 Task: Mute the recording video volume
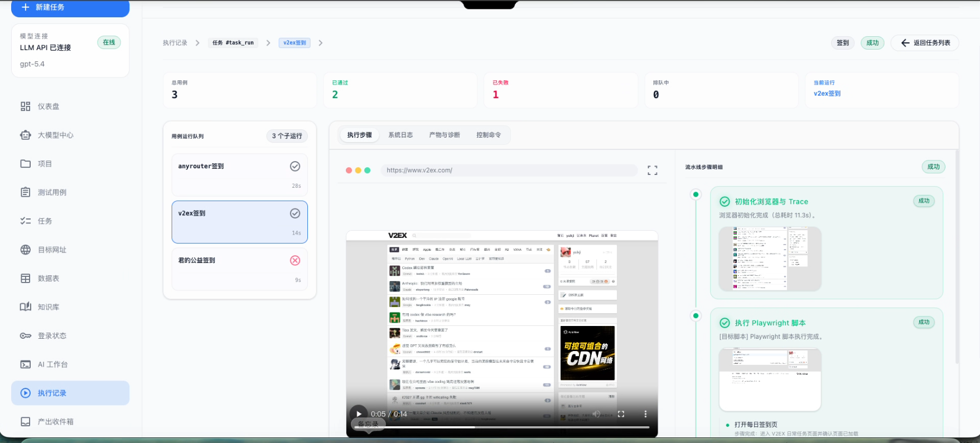click(x=596, y=414)
